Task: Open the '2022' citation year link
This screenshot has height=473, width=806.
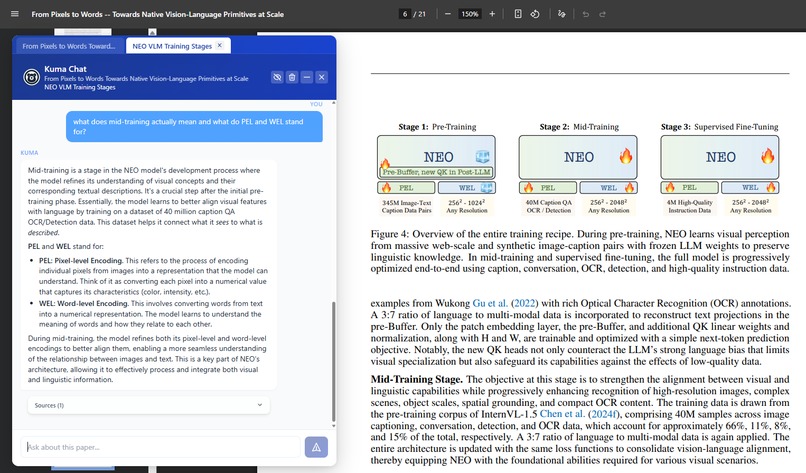Action: coord(524,303)
